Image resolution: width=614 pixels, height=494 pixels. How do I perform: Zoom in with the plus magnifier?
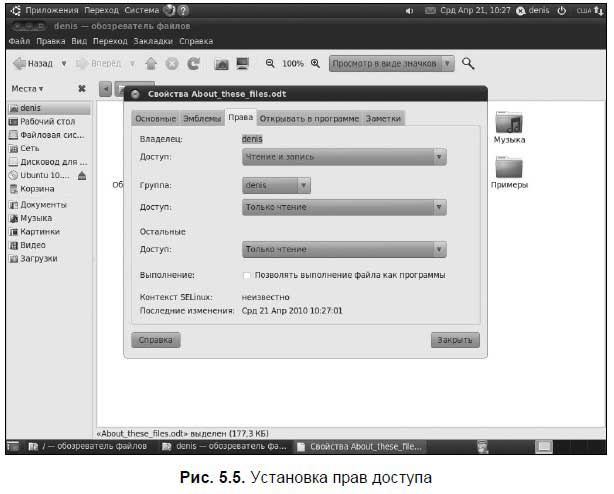coord(315,63)
